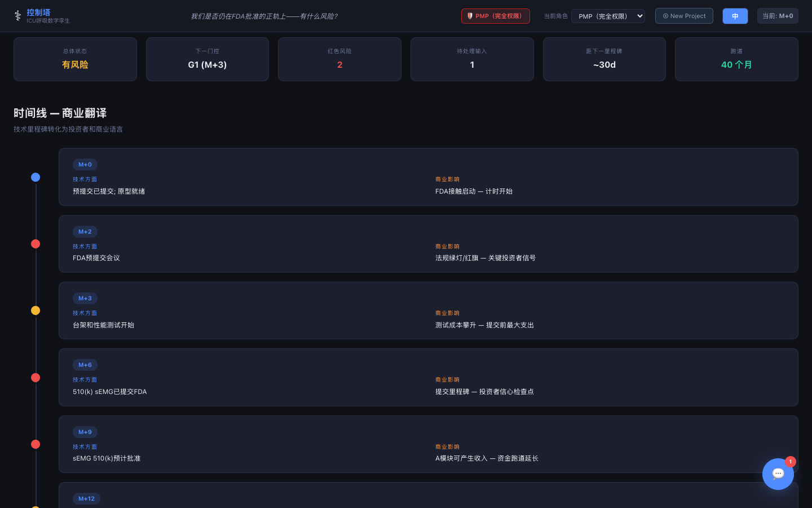Click the 技术方面 label in the M+6 card
The width and height of the screenshot is (812, 508).
click(x=85, y=380)
